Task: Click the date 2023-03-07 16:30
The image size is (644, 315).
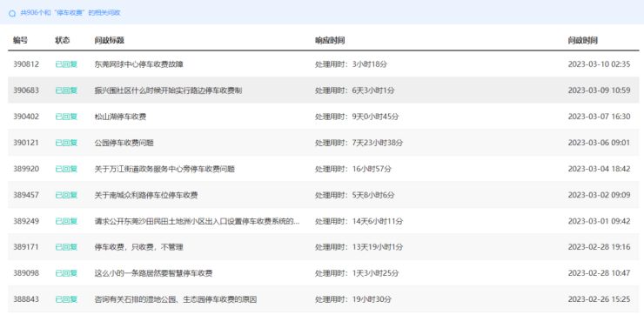Action: click(599, 117)
